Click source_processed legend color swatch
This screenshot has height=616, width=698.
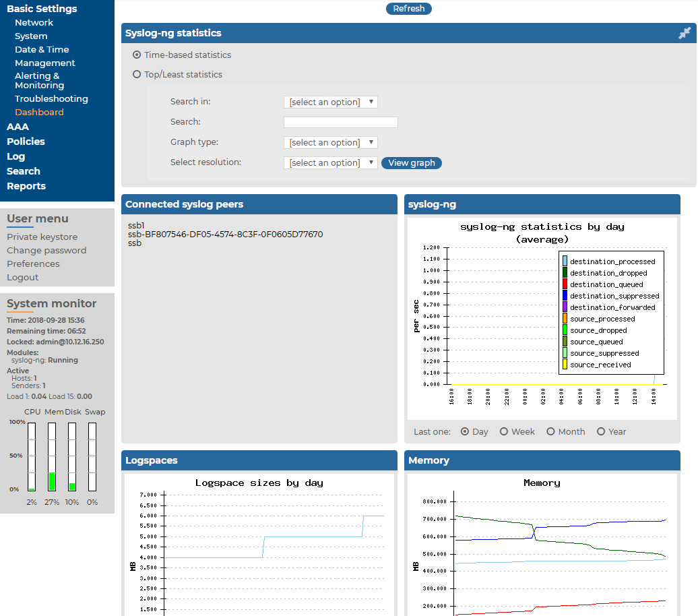[x=565, y=319]
